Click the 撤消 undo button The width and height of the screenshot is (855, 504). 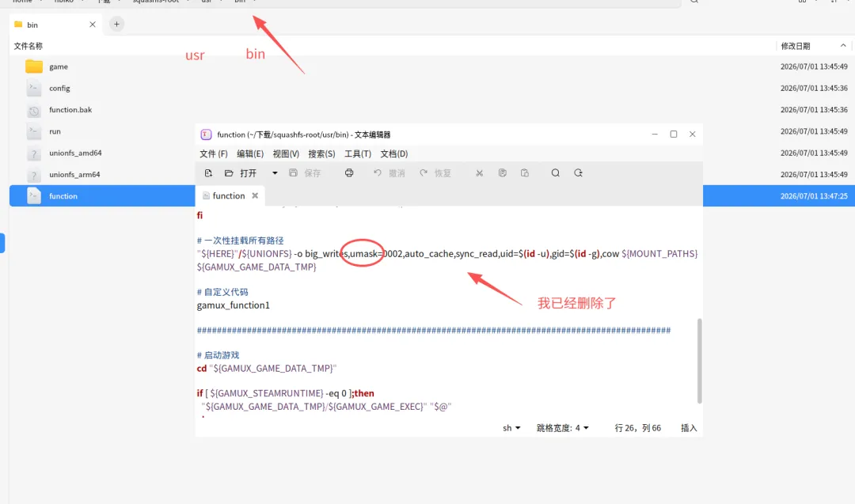tap(389, 173)
